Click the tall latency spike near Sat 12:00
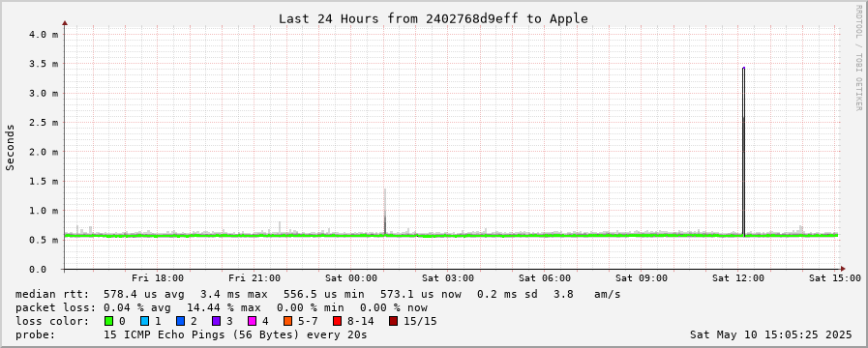The image size is (868, 348). coord(743,150)
